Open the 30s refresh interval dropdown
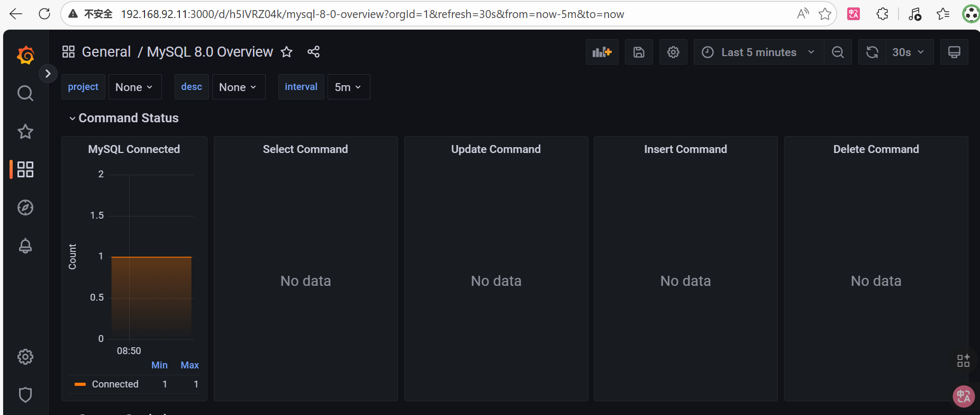The image size is (980, 415). coord(910,52)
